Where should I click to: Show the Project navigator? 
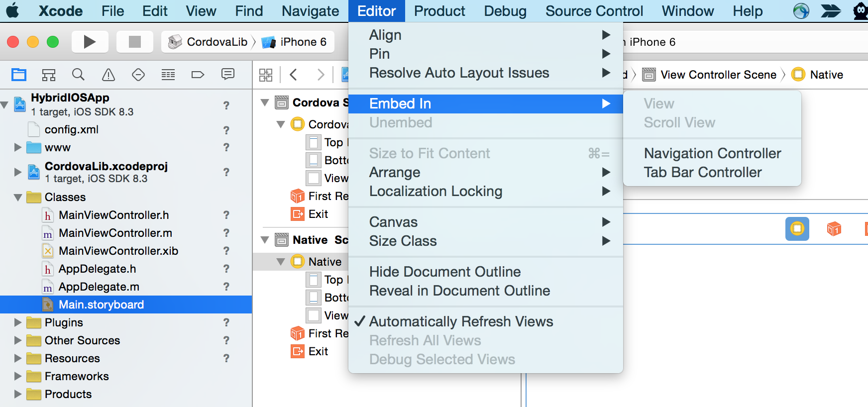click(x=19, y=75)
